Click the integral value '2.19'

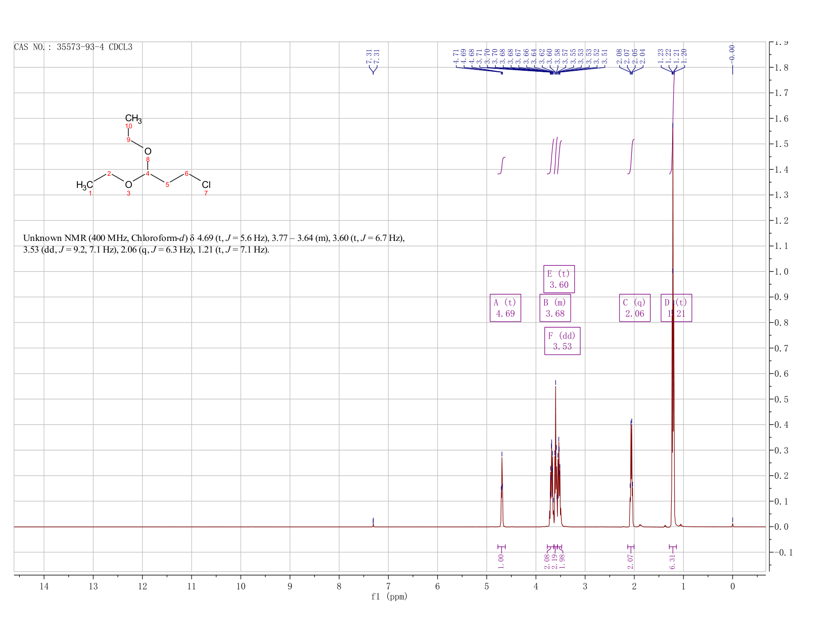554,562
